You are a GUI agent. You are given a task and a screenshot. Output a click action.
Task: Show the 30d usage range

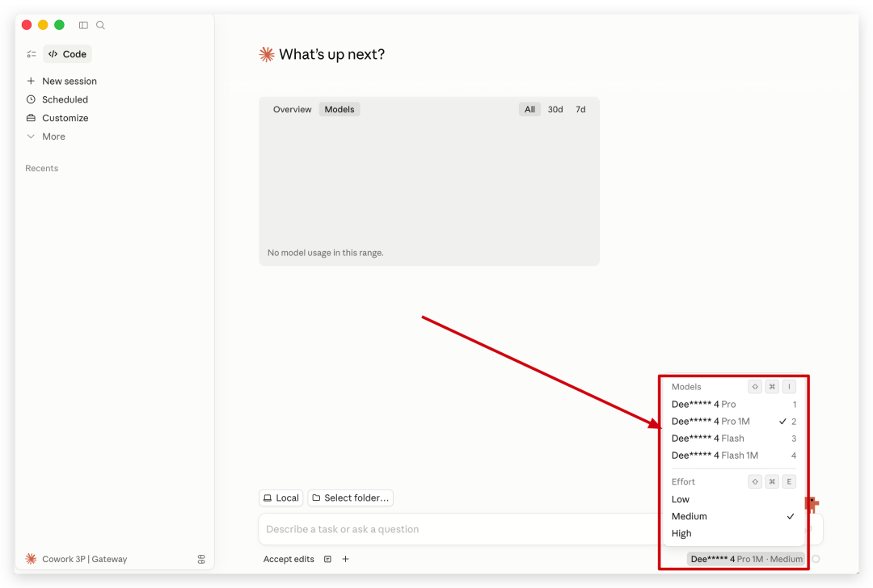[x=555, y=109]
